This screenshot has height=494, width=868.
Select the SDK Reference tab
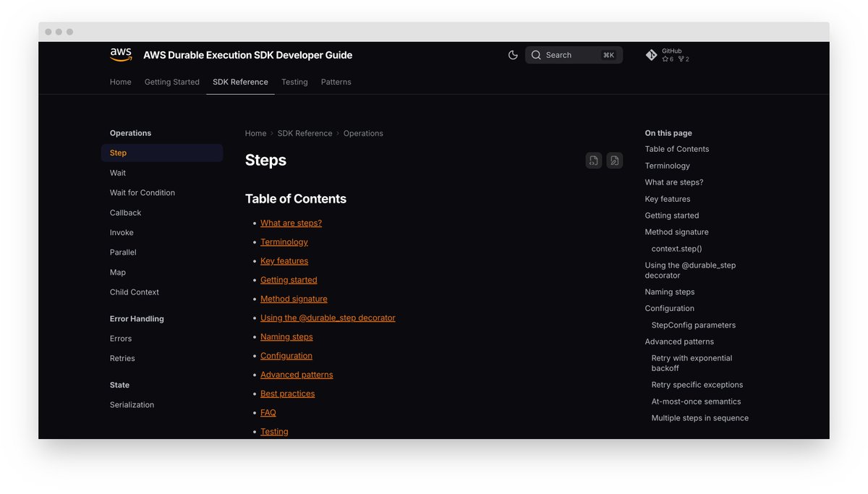coord(240,82)
